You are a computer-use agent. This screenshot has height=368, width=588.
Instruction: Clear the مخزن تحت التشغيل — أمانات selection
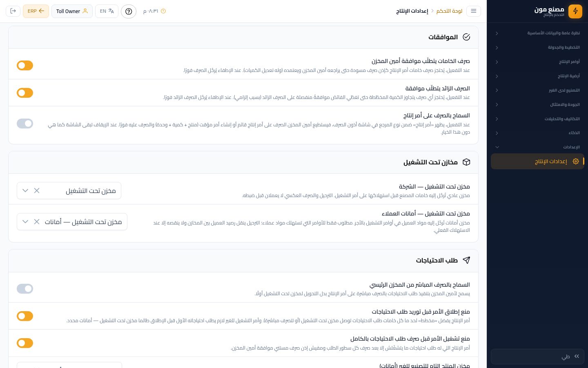[37, 222]
